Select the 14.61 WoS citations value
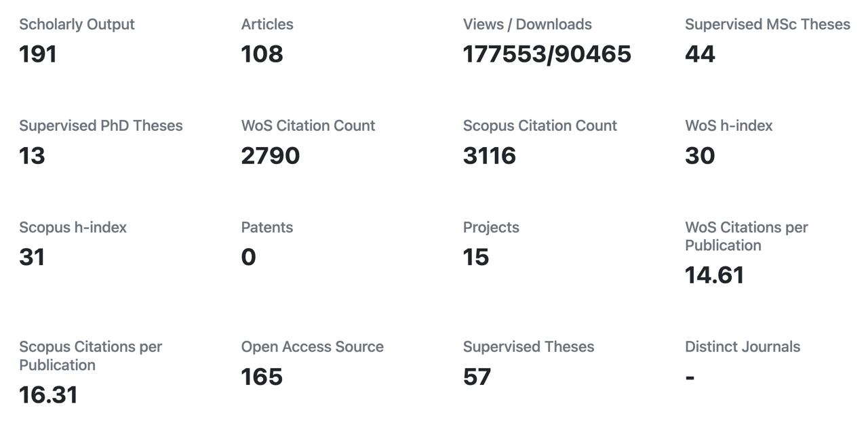This screenshot has height=429, width=868. coord(714,275)
